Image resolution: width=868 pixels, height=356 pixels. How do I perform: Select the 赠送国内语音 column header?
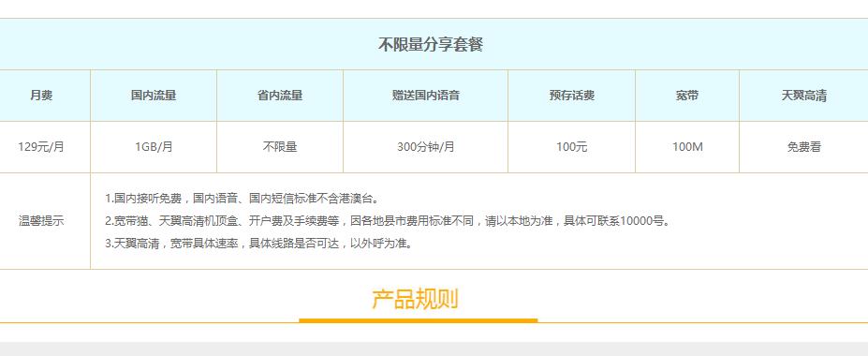coord(426,96)
